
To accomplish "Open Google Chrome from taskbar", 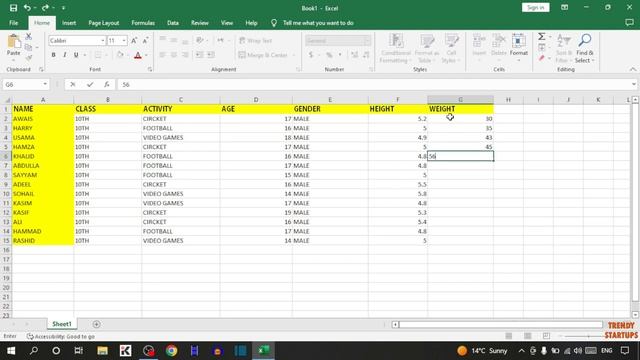I will pos(171,351).
